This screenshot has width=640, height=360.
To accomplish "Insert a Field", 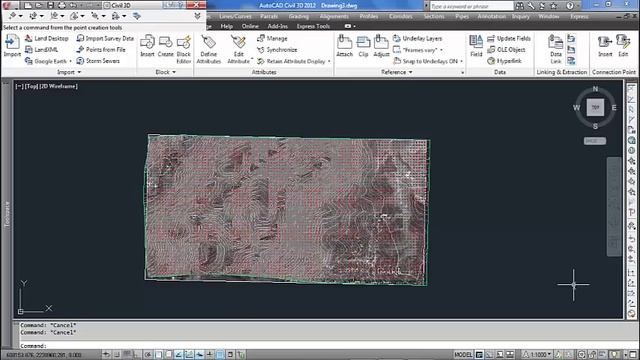I will tap(476, 46).
